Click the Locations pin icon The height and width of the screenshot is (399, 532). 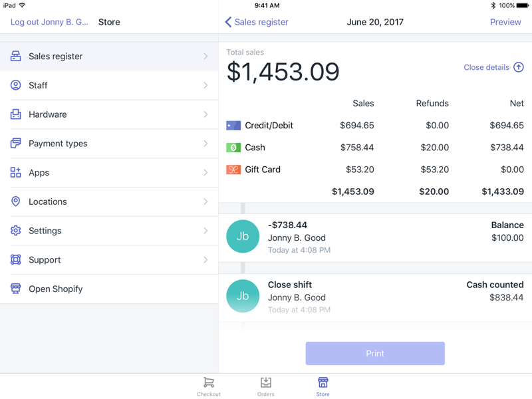click(x=15, y=201)
